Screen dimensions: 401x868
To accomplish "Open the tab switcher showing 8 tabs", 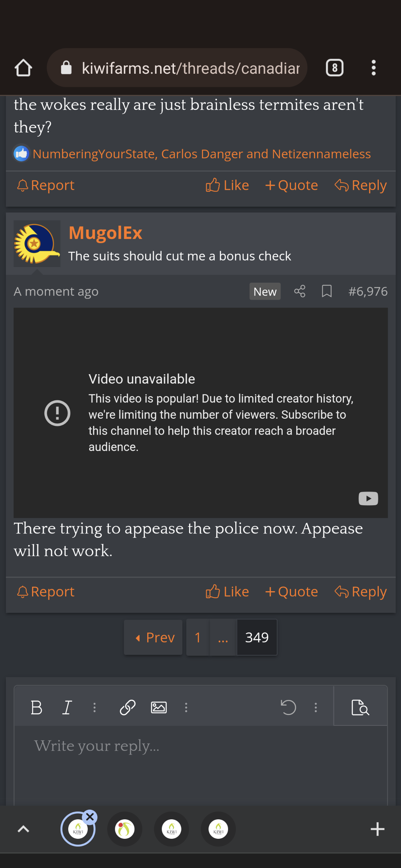I will (335, 67).
